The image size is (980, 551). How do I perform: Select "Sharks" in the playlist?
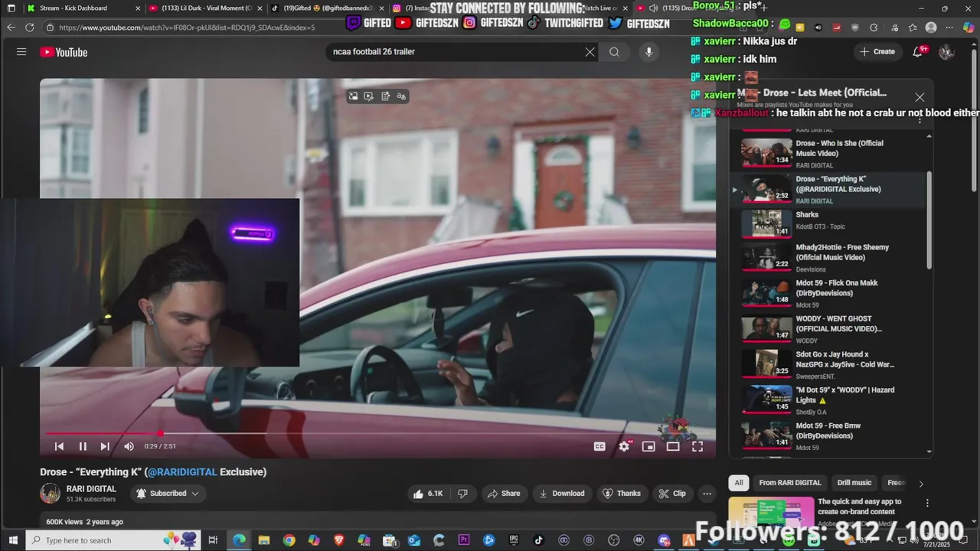click(x=827, y=224)
